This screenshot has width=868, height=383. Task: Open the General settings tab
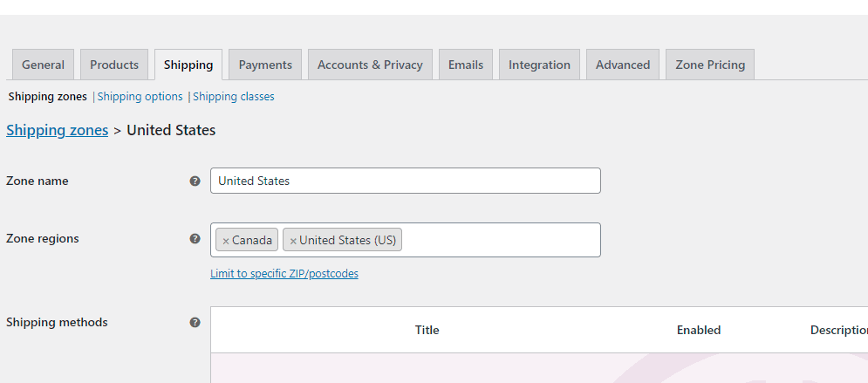(43, 65)
